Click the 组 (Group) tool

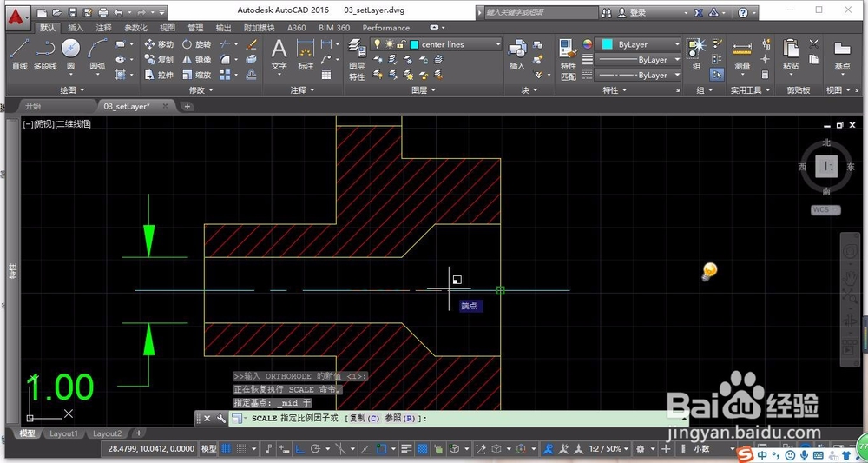696,55
